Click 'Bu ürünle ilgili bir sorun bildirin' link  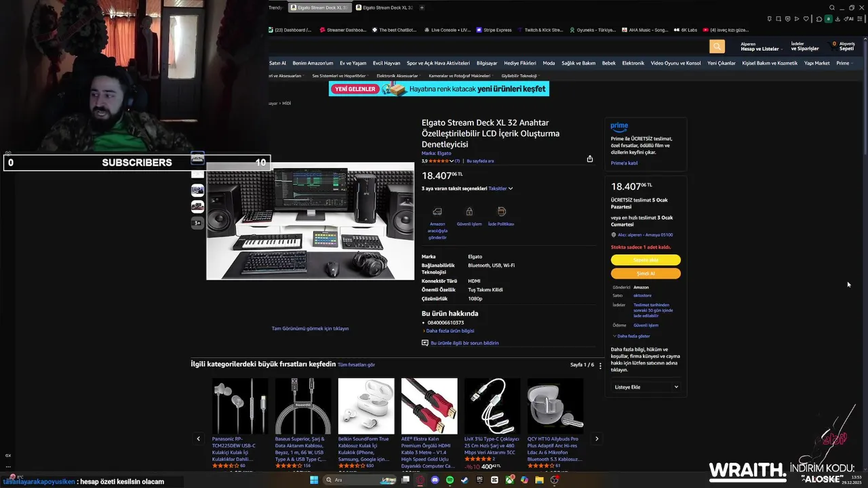(x=465, y=343)
